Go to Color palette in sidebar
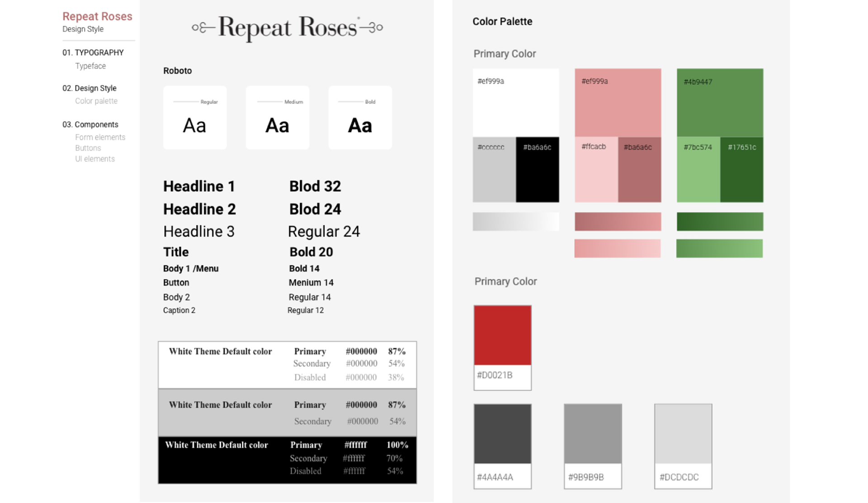 click(x=96, y=101)
